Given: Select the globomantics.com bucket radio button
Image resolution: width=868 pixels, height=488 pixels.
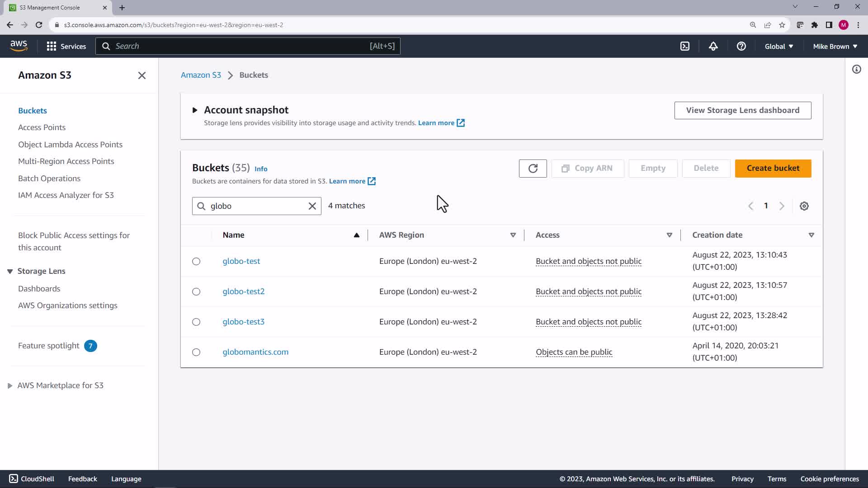Looking at the screenshot, I should point(196,352).
